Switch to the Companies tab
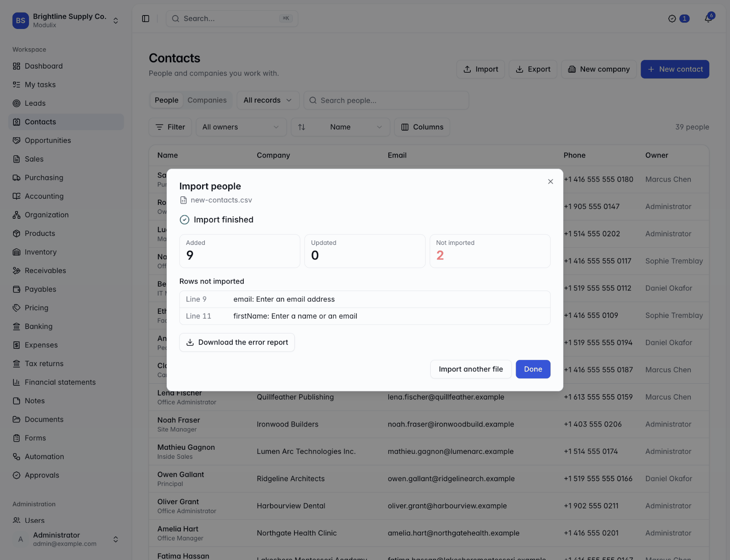 (x=207, y=100)
